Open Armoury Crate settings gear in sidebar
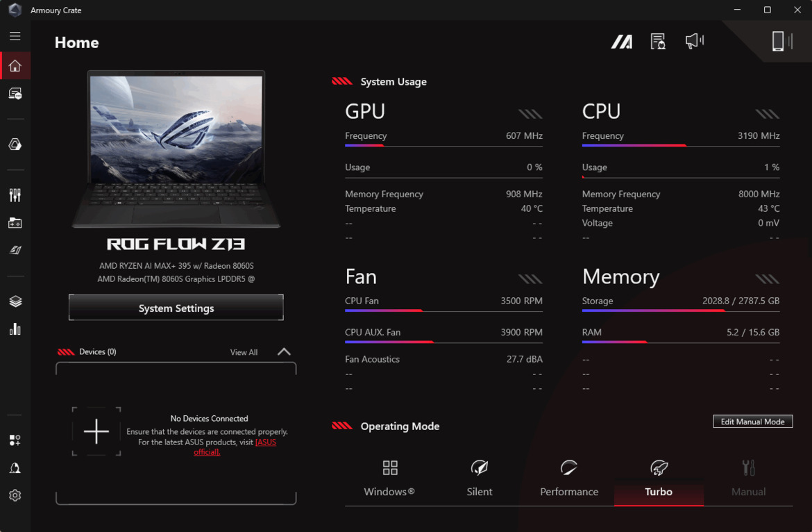 (x=15, y=495)
